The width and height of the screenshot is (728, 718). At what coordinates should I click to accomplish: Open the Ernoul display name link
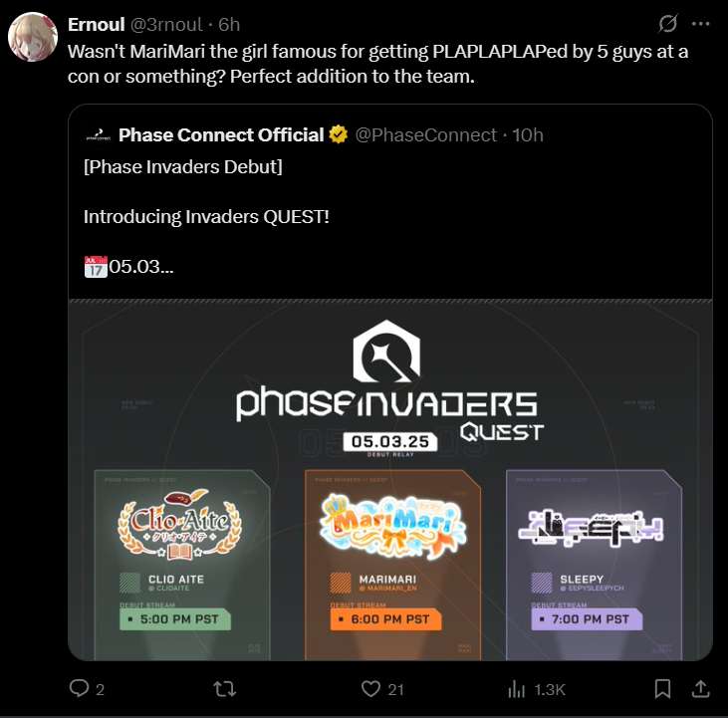[x=97, y=25]
